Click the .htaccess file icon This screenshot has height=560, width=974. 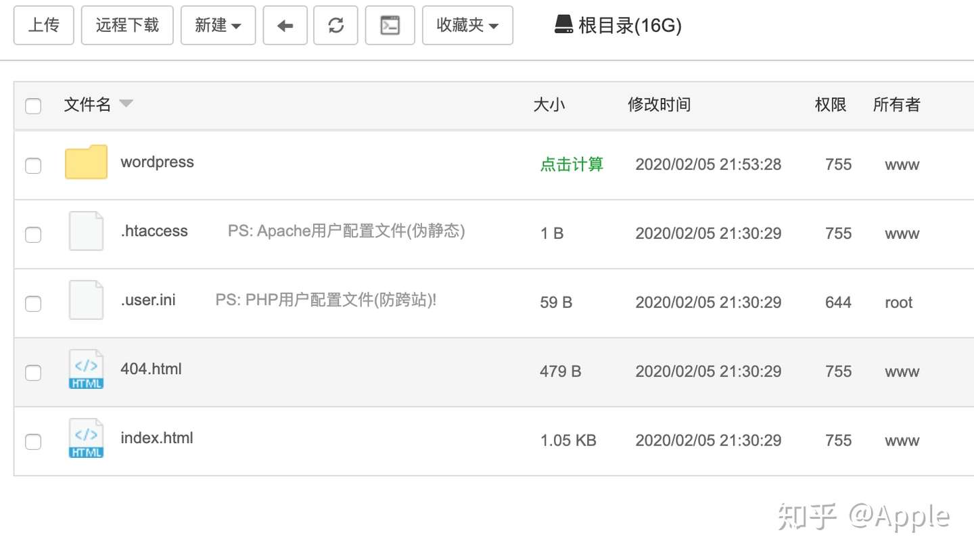[86, 231]
